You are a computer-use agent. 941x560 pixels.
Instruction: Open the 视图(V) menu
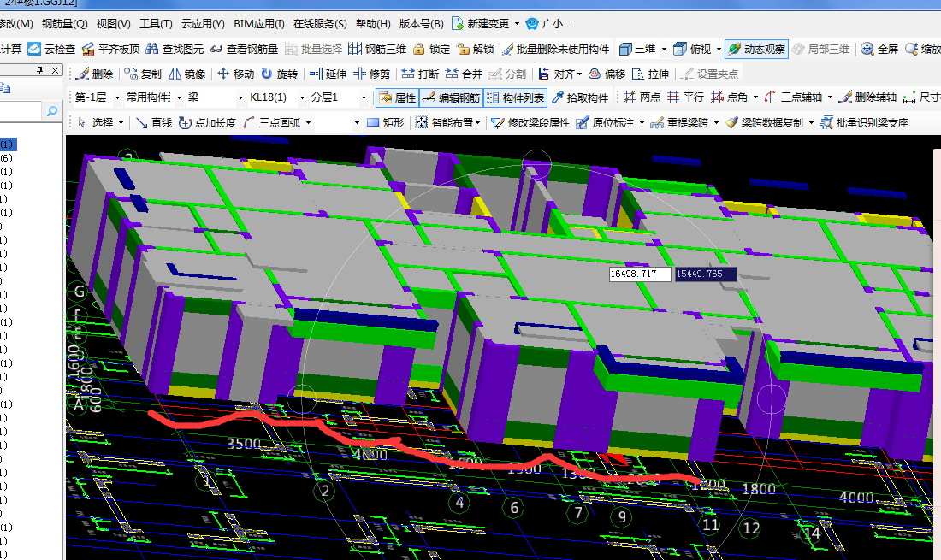coord(114,23)
